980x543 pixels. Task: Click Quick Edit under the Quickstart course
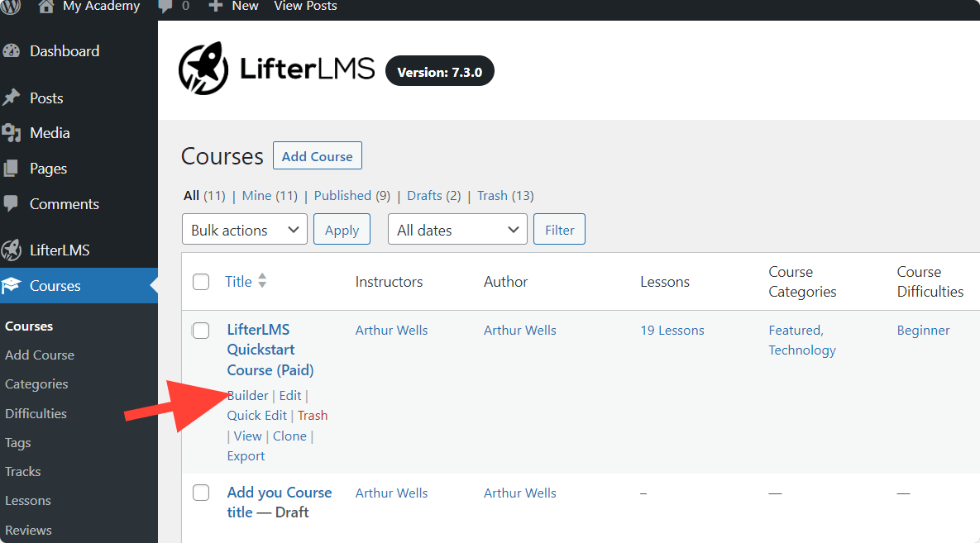(257, 416)
